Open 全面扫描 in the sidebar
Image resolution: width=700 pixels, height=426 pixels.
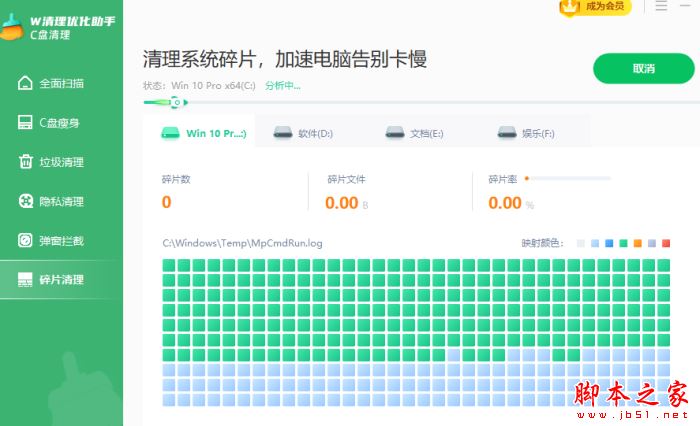(61, 84)
